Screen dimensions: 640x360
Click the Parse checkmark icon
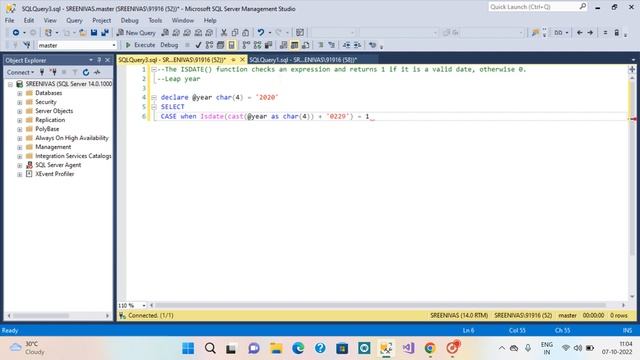[198, 45]
